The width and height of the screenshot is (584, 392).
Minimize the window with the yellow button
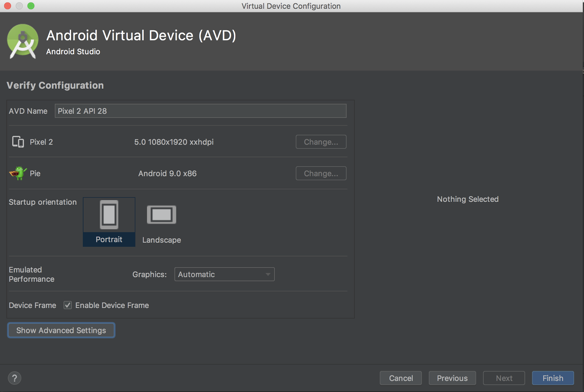pyautogui.click(x=19, y=6)
